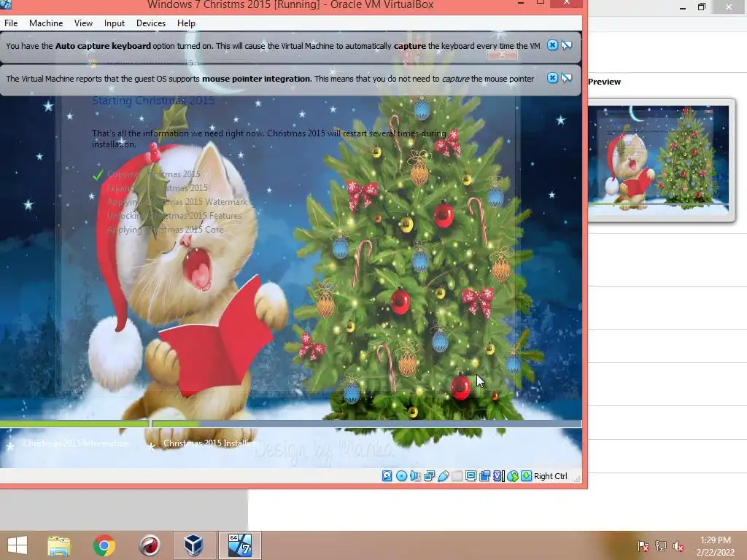This screenshot has height=560, width=747.
Task: Minimize the Windows 7 VM window
Action: (521, 4)
